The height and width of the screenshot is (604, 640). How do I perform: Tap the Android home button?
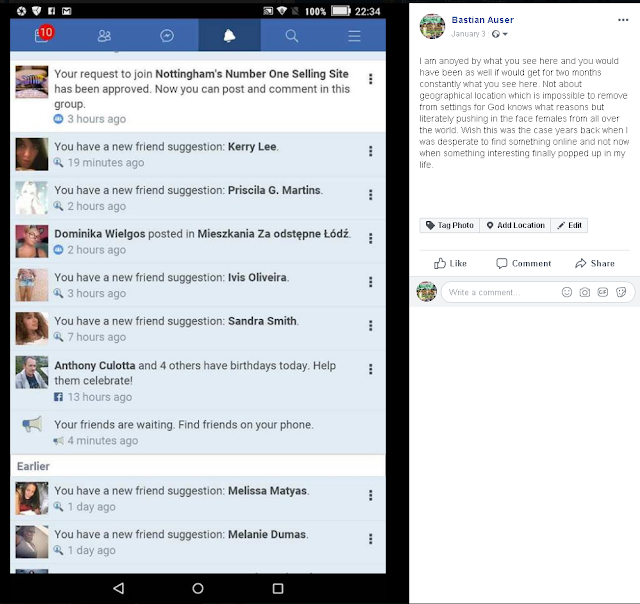point(198,588)
